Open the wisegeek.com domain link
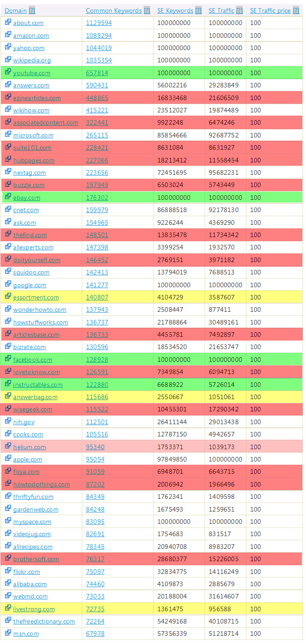Image resolution: width=306 pixels, height=644 pixels. coord(33,409)
